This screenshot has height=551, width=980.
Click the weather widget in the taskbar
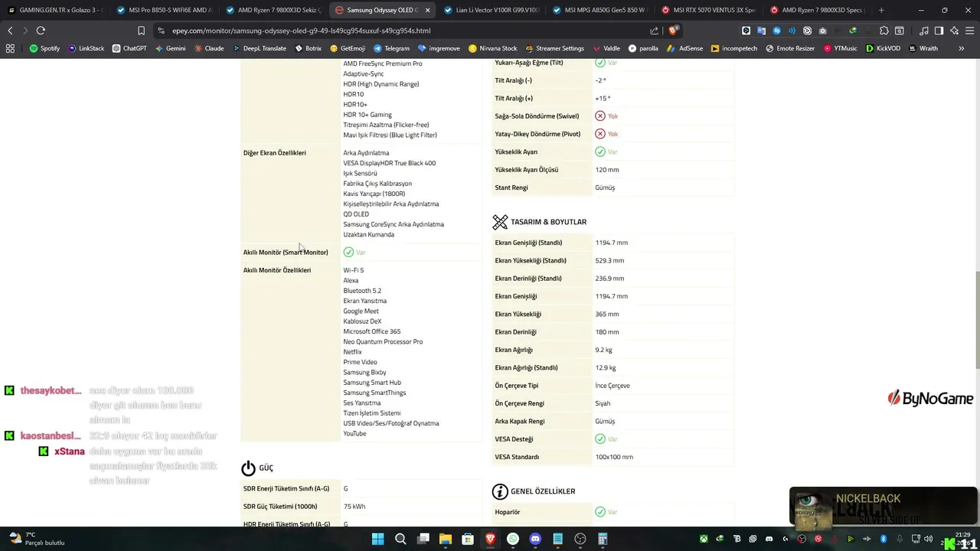click(x=36, y=539)
